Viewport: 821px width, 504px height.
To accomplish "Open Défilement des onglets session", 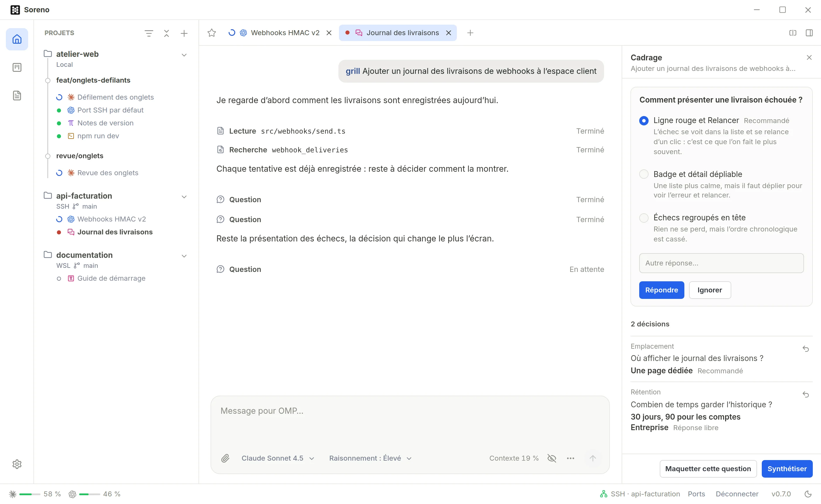I will tap(116, 97).
